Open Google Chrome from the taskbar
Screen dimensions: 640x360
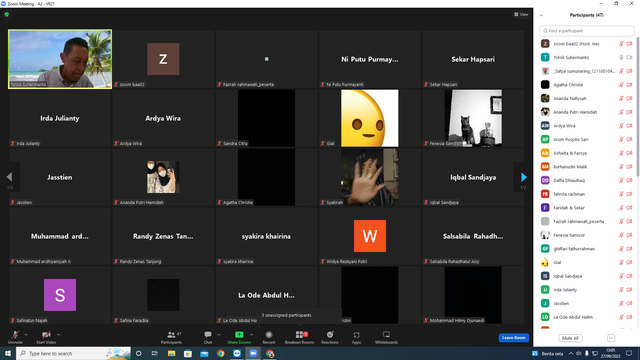[x=220, y=353]
